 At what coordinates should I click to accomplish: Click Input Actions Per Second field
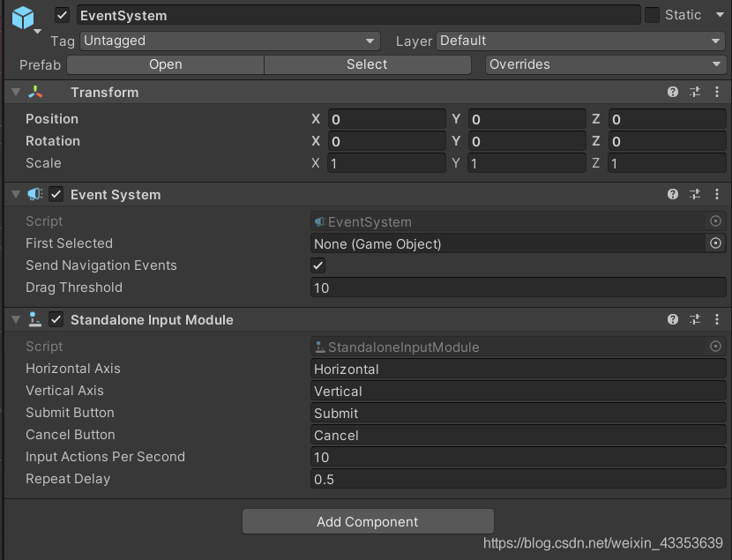point(519,457)
